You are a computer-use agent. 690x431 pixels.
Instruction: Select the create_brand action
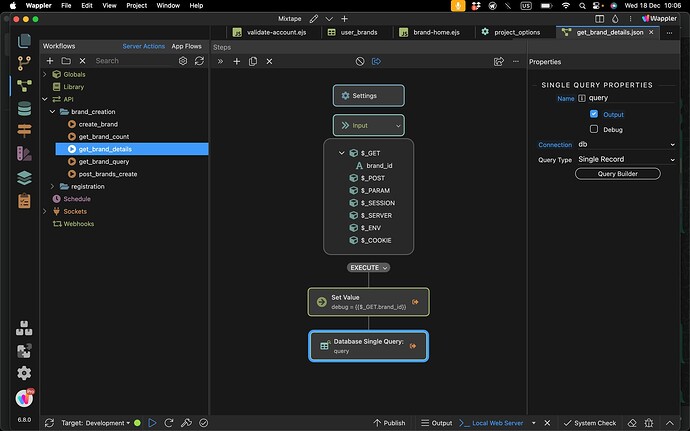98,124
